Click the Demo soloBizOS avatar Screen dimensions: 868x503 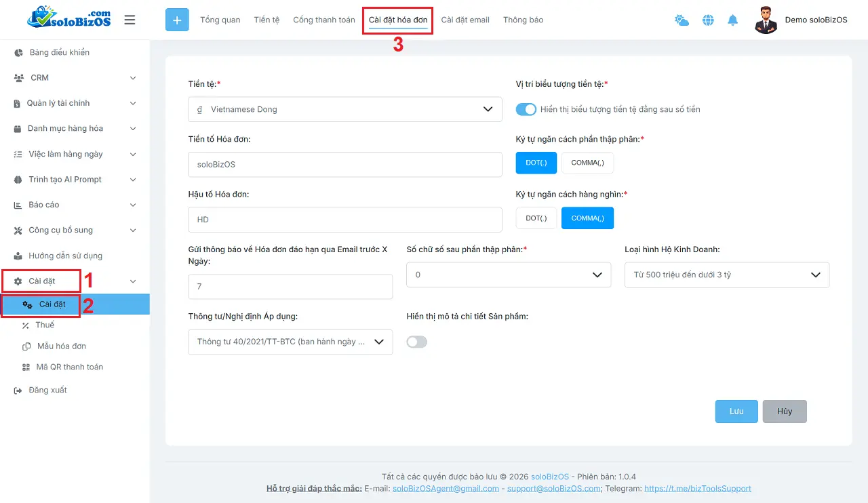766,20
